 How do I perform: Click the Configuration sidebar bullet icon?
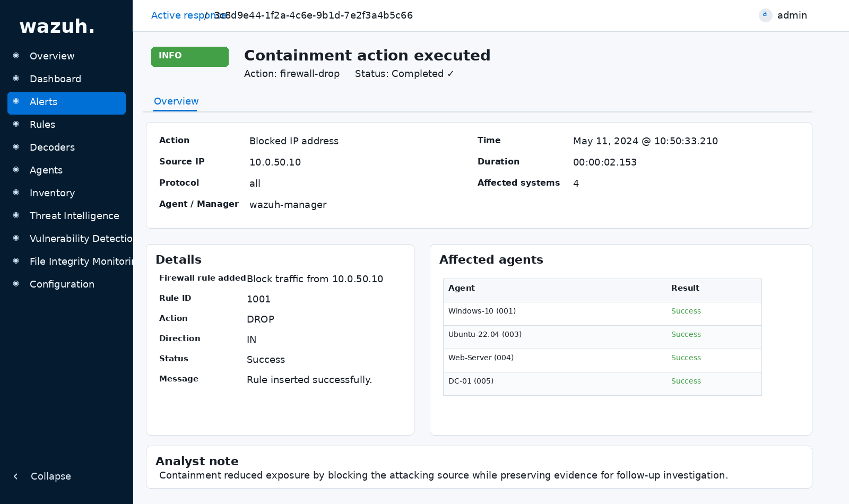point(16,284)
